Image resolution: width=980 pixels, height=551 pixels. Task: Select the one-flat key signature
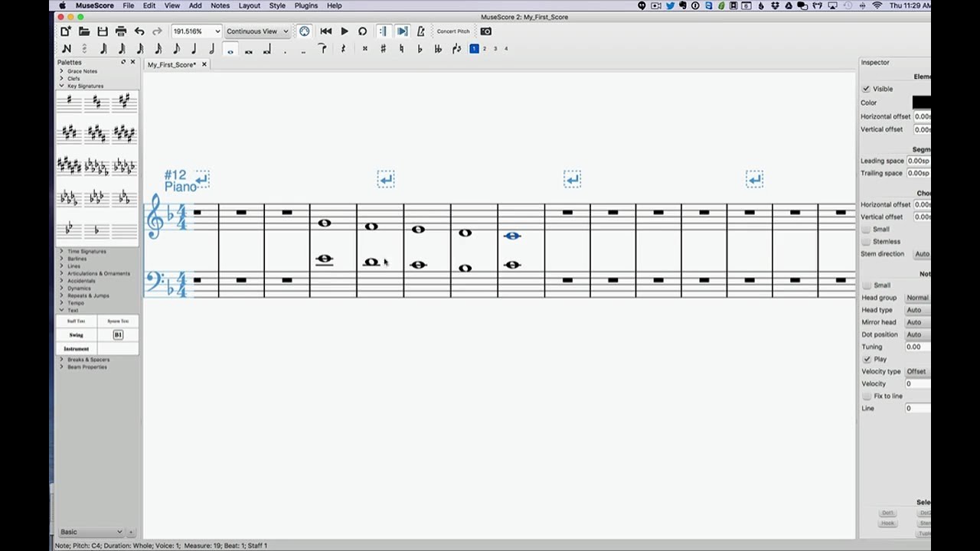click(96, 230)
